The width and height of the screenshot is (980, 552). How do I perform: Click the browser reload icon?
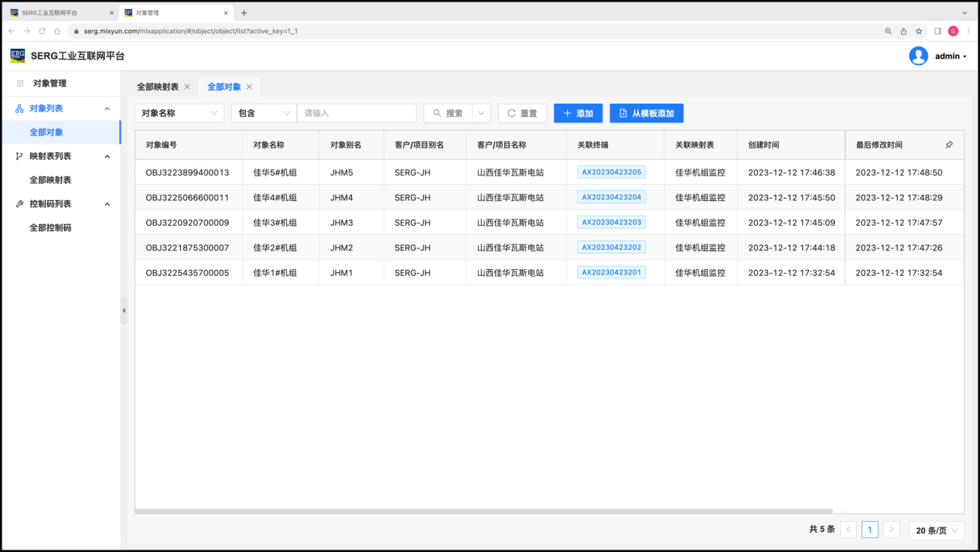42,31
